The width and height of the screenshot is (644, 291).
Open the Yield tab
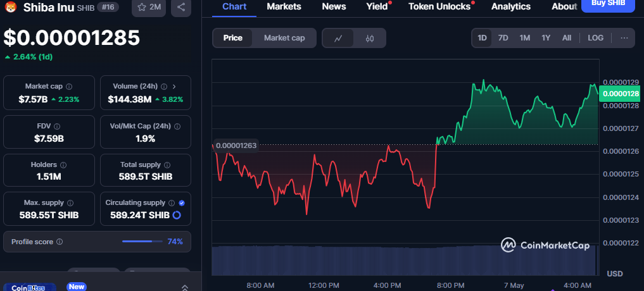[377, 6]
